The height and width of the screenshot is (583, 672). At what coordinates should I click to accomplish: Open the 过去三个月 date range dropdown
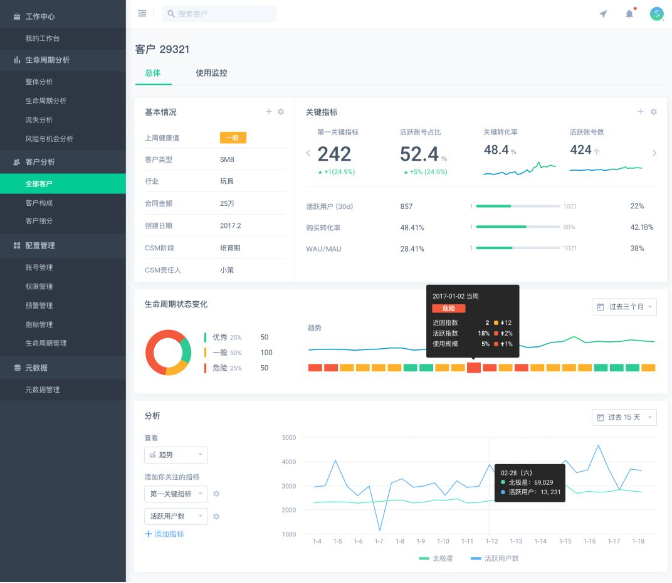[625, 307]
